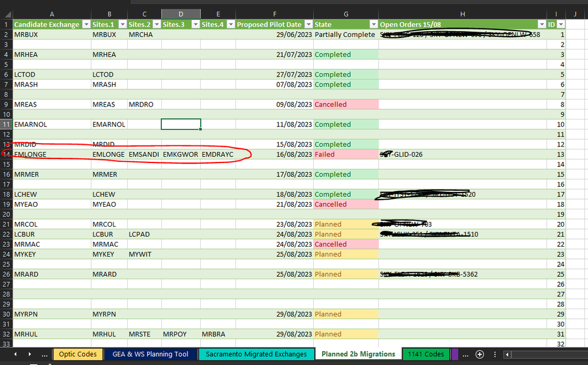The image size is (588, 365).
Task: Switch to Sacramento Migrated Exchanges tab
Action: (x=256, y=354)
